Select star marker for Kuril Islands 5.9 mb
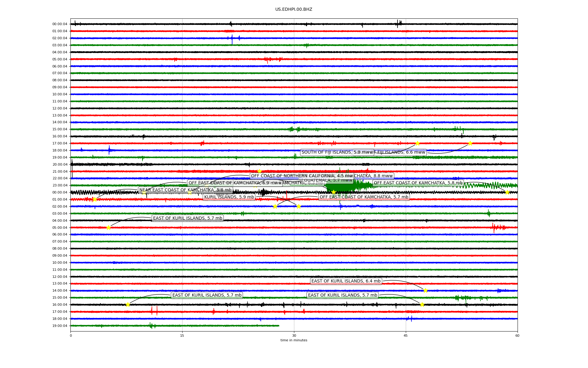This screenshot has width=588, height=368. 299,206
